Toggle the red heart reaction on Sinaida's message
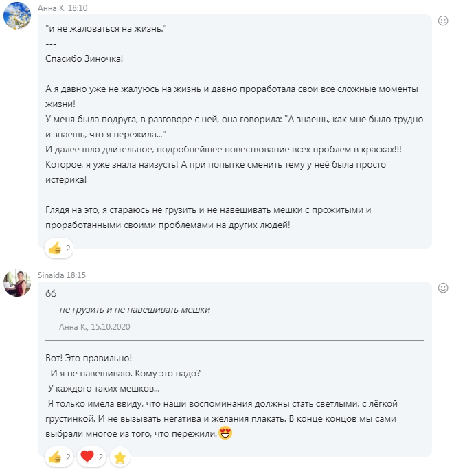Screen dimensions: 476x476 [91, 457]
